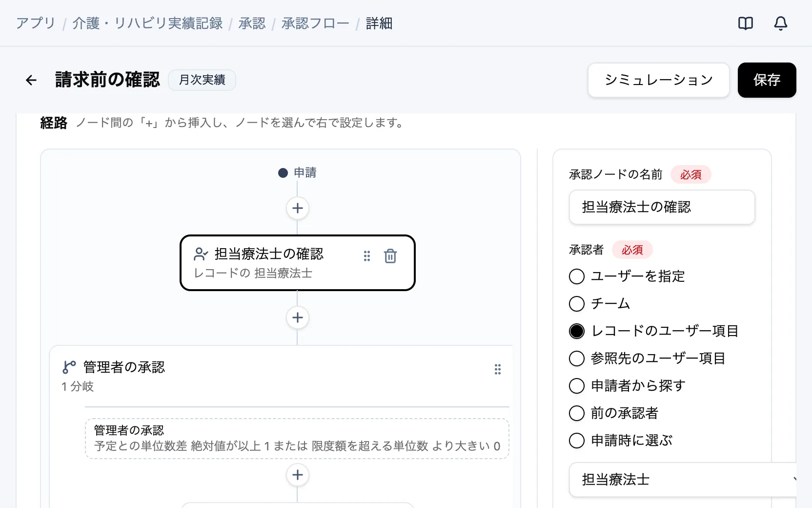
Task: Open the 担当療法士 dropdown field
Action: pyautogui.click(x=683, y=480)
